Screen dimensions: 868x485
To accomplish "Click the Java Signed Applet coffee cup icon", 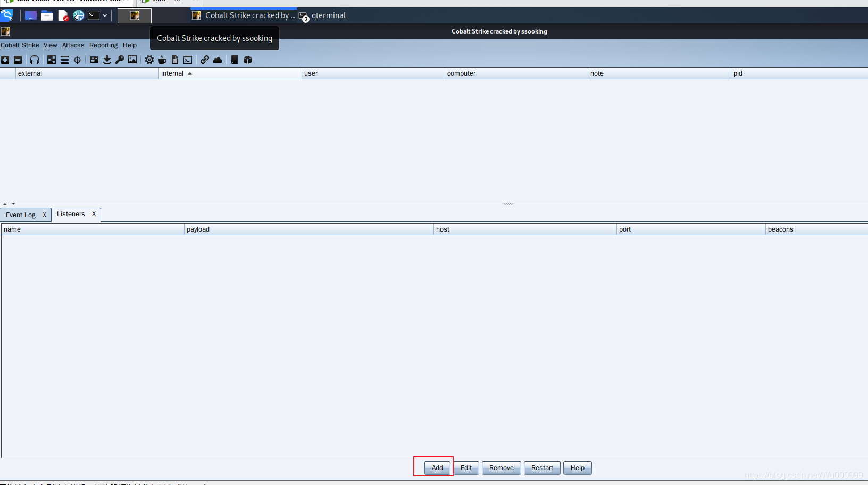I will pyautogui.click(x=162, y=60).
